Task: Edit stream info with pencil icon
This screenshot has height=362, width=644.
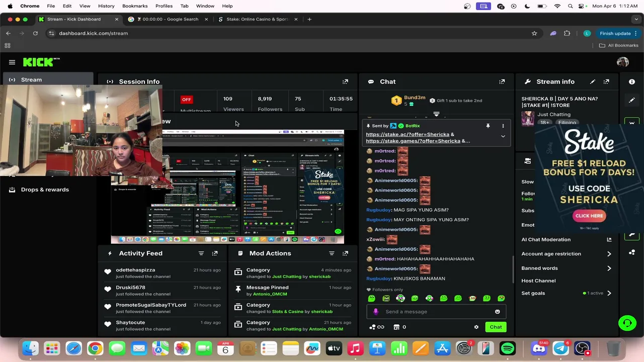Action: tap(593, 81)
